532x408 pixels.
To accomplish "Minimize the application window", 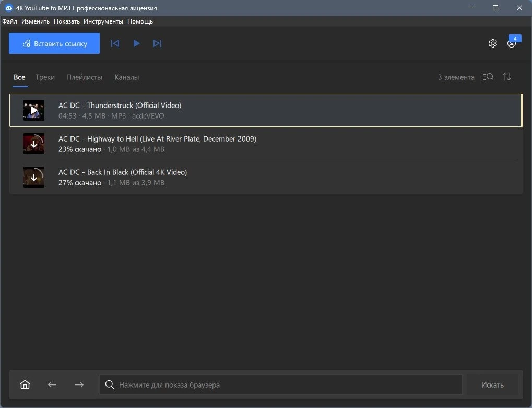I will point(472,8).
